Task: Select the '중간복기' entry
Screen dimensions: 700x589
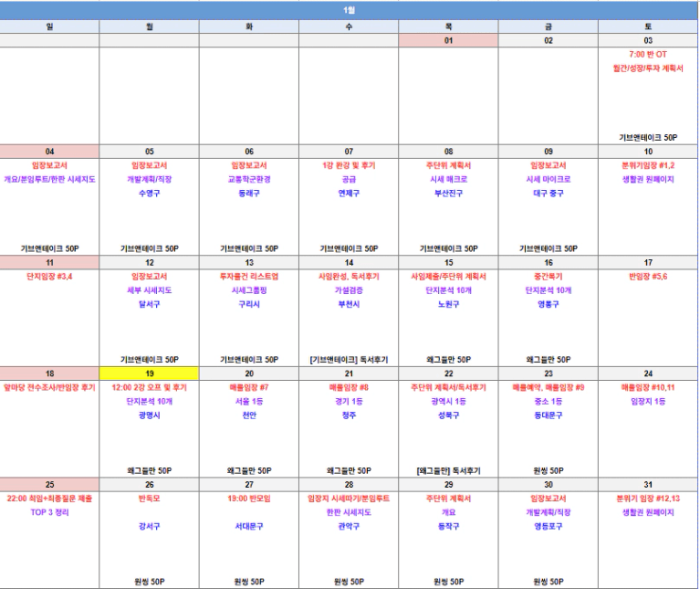Action: point(549,277)
